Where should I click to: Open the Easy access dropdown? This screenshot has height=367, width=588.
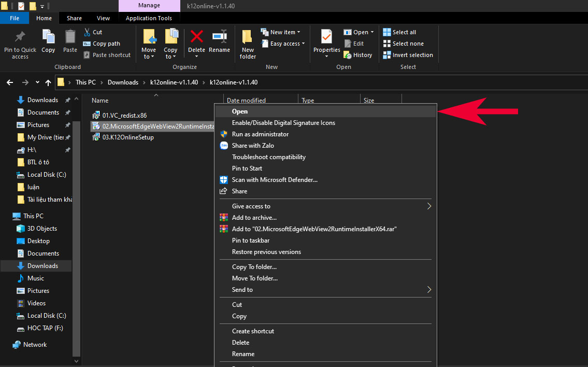pos(284,44)
